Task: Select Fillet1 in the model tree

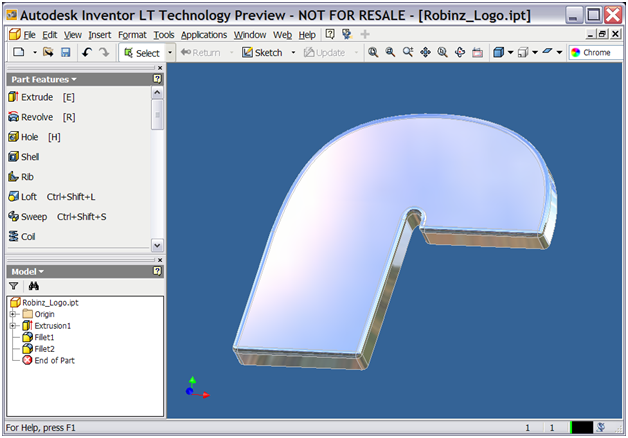Action: [x=38, y=337]
